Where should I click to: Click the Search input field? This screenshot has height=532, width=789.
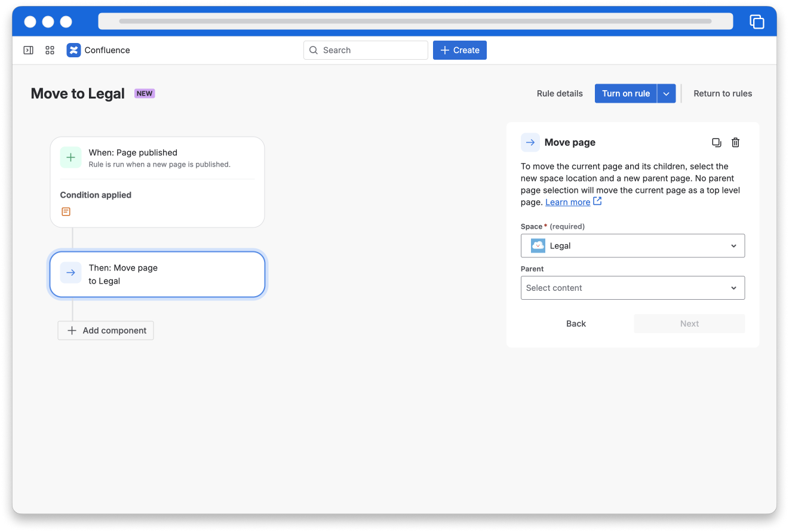[366, 50]
